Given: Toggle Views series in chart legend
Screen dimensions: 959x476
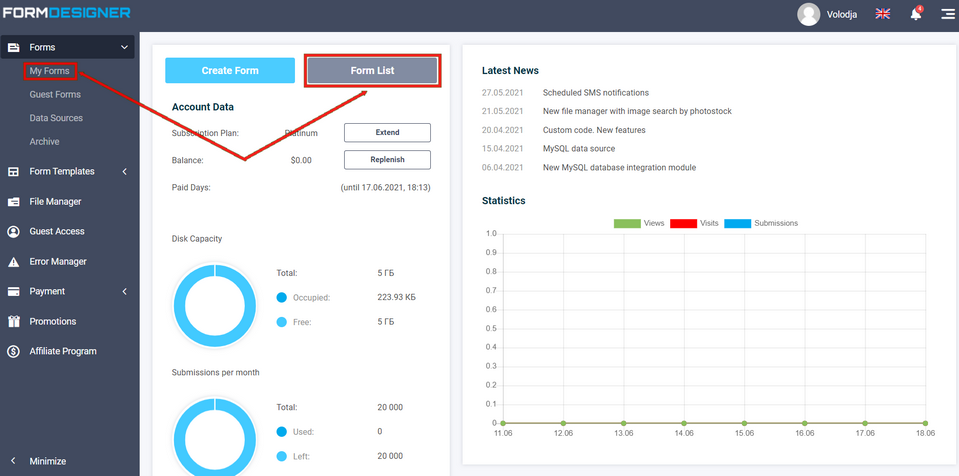Looking at the screenshot, I should coord(639,223).
